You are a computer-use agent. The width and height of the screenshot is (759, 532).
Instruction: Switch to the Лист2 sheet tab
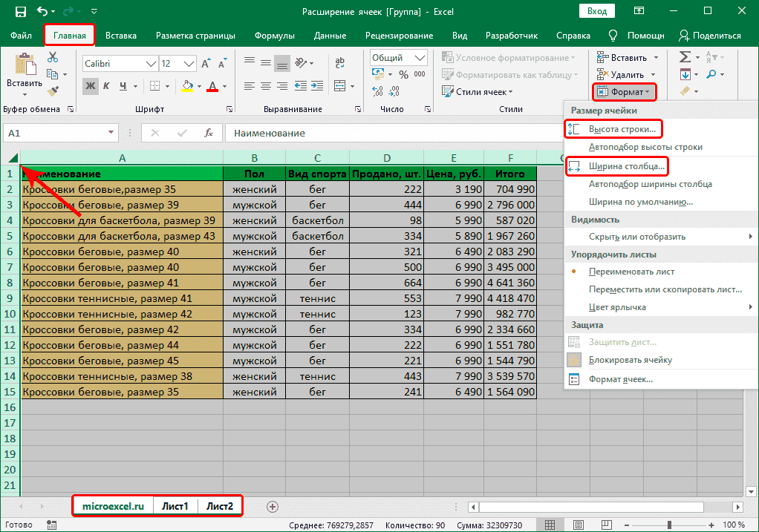pyautogui.click(x=220, y=506)
